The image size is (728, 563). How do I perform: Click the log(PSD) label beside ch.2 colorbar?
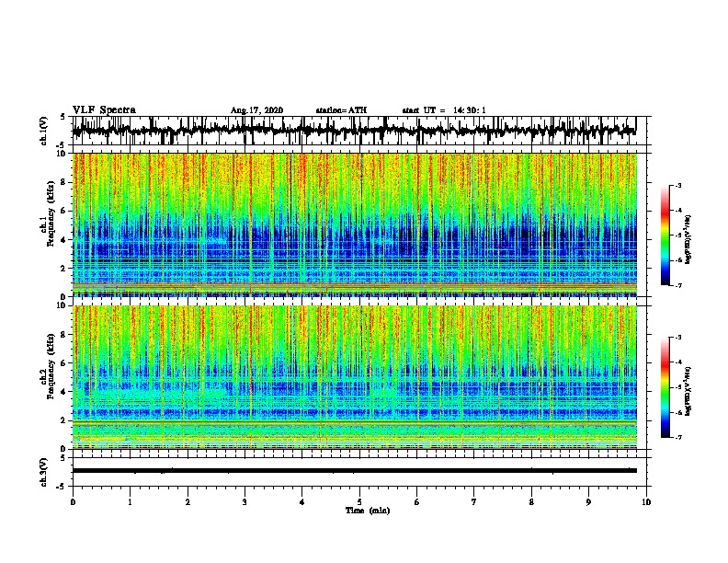coord(688,392)
